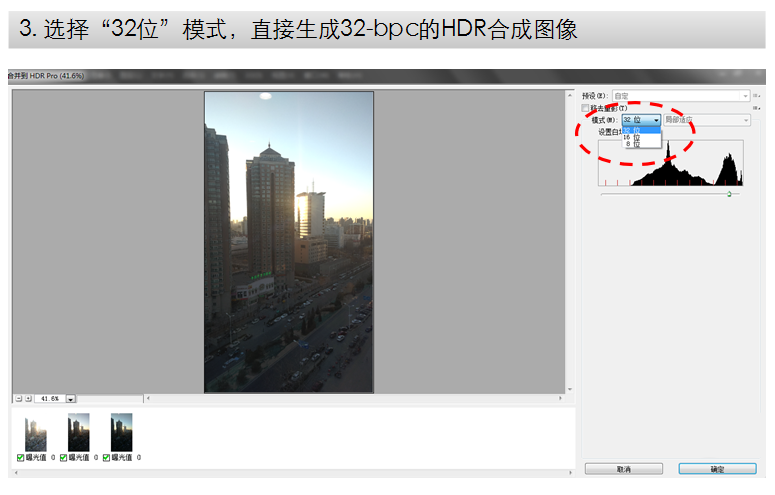Click the 确定 OK button
This screenshot has width=775, height=495.
coord(717,469)
